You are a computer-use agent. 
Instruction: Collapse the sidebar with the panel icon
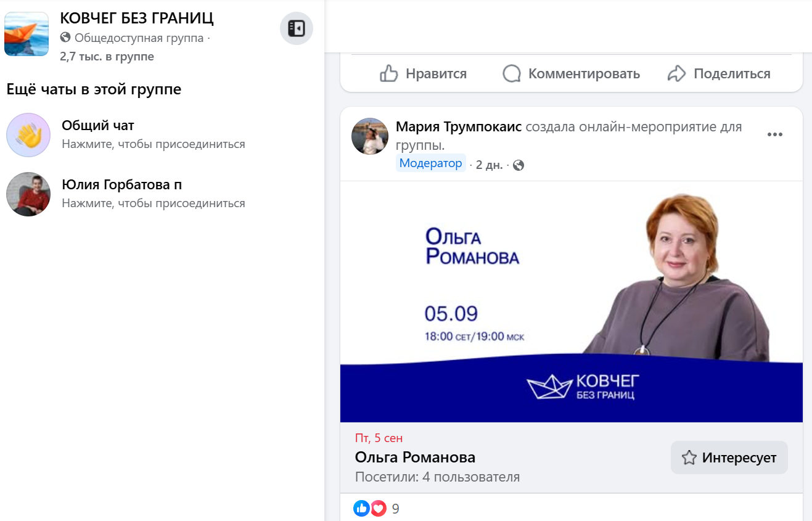[297, 28]
